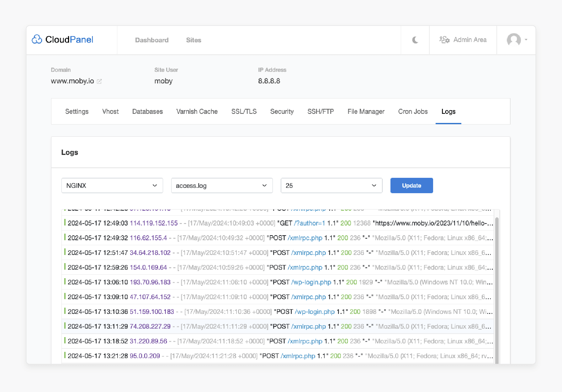Switch to the Settings tab
This screenshot has width=562, height=392.
click(77, 112)
